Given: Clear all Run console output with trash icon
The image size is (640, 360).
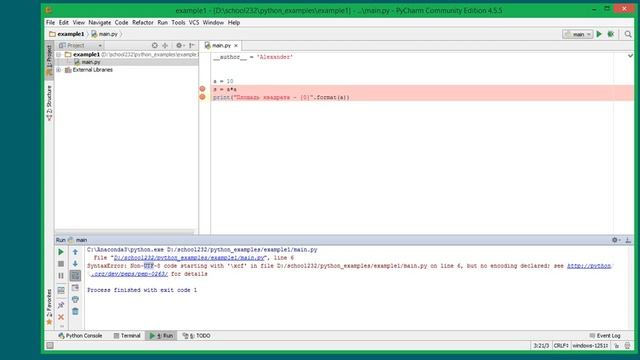Looking at the screenshot, I should tap(75, 311).
